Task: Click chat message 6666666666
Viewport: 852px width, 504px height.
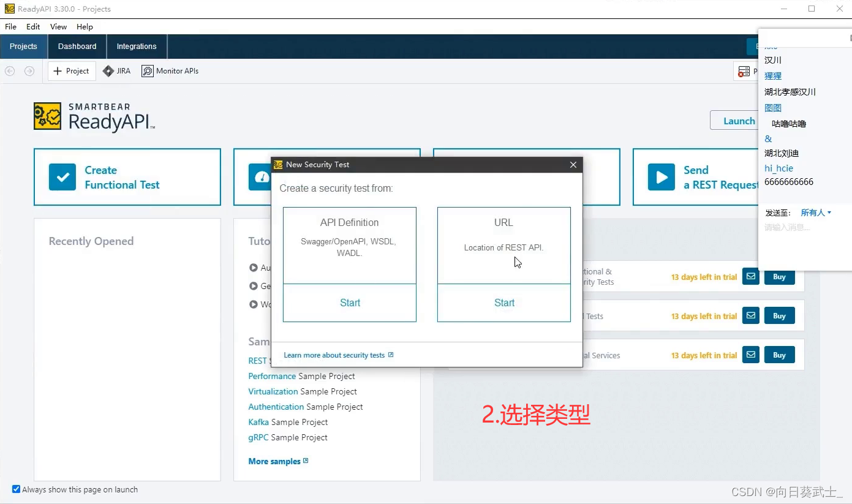Action: [x=789, y=182]
